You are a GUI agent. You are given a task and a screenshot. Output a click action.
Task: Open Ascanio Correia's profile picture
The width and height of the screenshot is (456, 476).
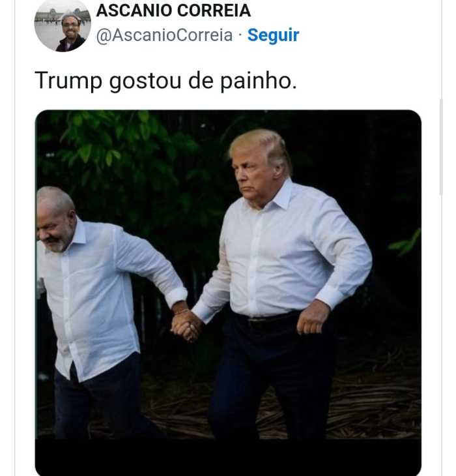63,26
